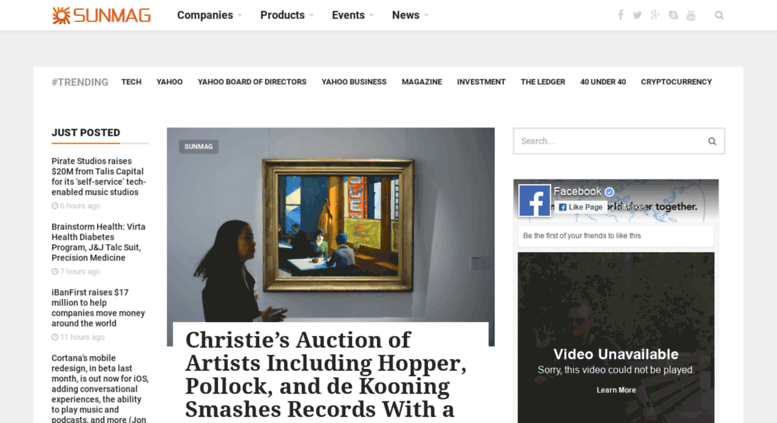Open the Pirate Studios raises $20M article

(99, 176)
